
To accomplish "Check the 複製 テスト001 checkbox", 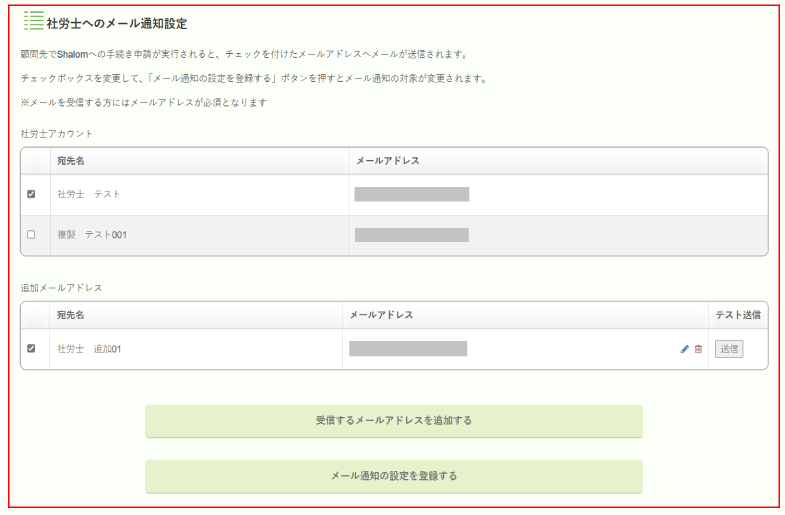I will click(x=31, y=235).
